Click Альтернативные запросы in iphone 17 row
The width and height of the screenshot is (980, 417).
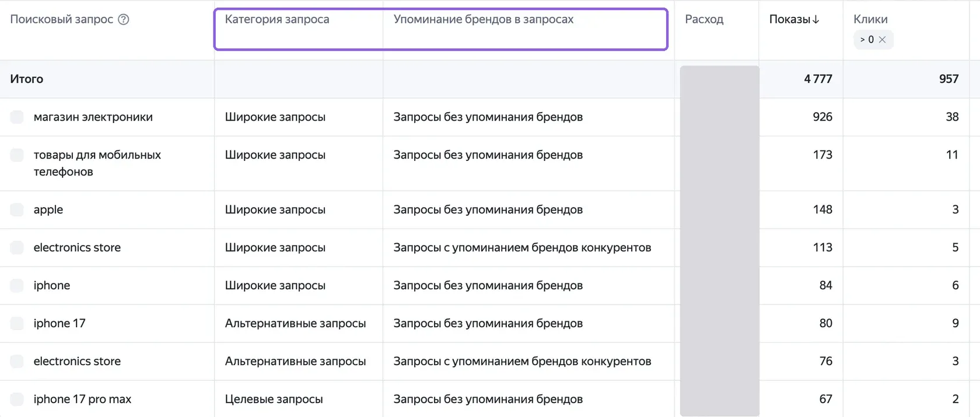[296, 323]
